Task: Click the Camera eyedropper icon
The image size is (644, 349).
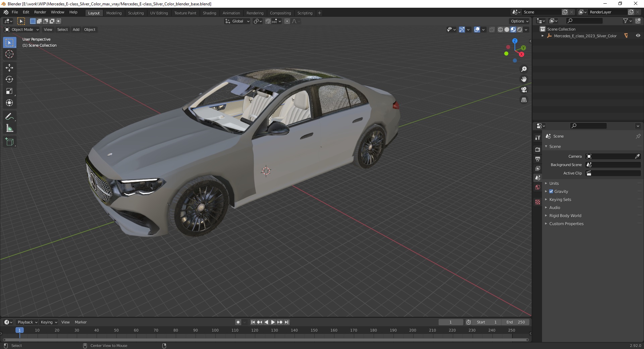Action: pos(637,156)
